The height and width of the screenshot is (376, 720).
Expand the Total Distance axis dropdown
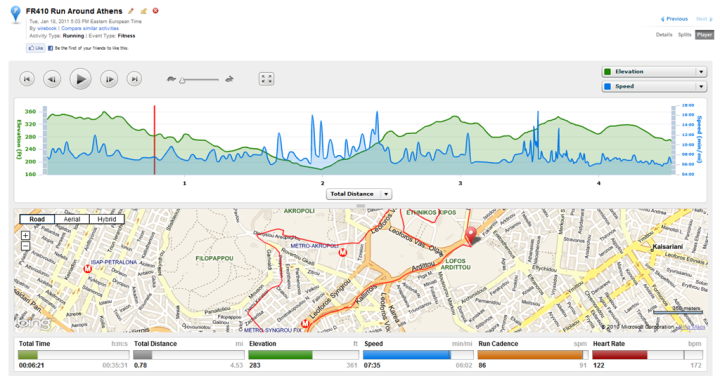359,194
